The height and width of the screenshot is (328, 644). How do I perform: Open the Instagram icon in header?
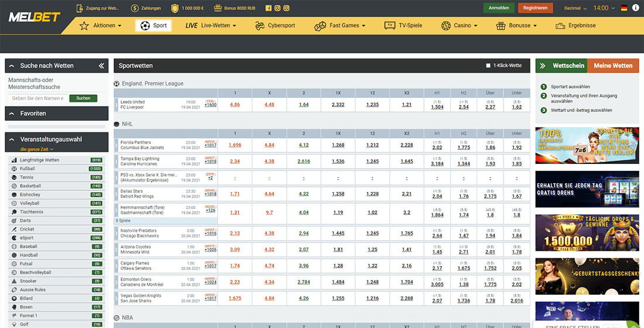[278, 8]
